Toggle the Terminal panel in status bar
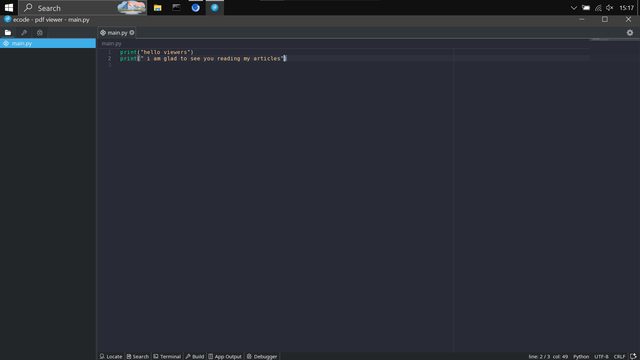640x360 pixels. tap(167, 356)
